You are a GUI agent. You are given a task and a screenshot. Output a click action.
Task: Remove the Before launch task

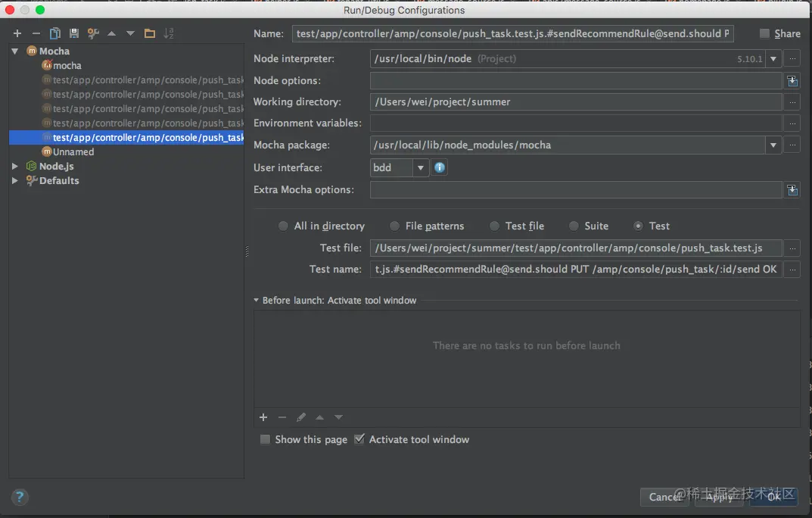coord(282,417)
